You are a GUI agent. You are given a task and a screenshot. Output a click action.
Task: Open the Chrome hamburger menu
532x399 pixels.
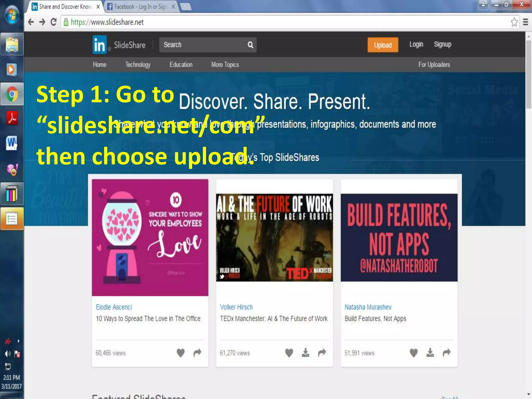coord(525,22)
